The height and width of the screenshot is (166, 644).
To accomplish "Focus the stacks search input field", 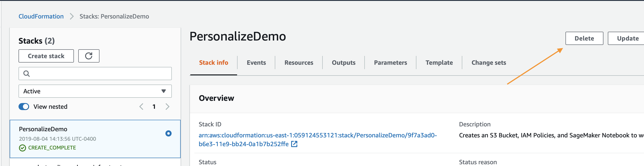I will (x=95, y=74).
